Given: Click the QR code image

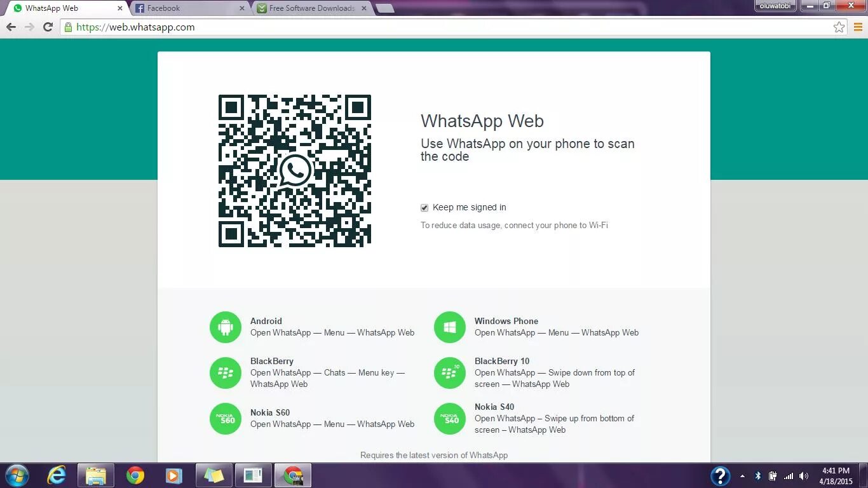Looking at the screenshot, I should pyautogui.click(x=295, y=171).
